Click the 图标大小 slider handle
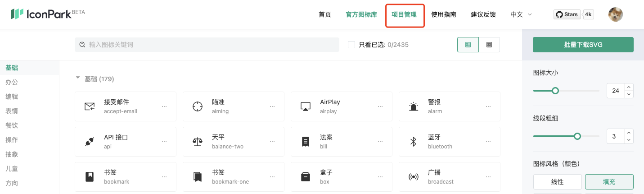Image resolution: width=644 pixels, height=194 pixels. tap(555, 91)
